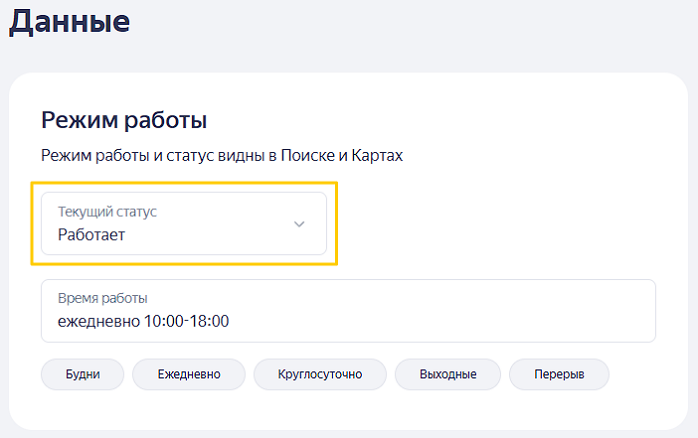Click the Текущий статус field label
Viewport: 698px width, 438px height.
point(107,212)
